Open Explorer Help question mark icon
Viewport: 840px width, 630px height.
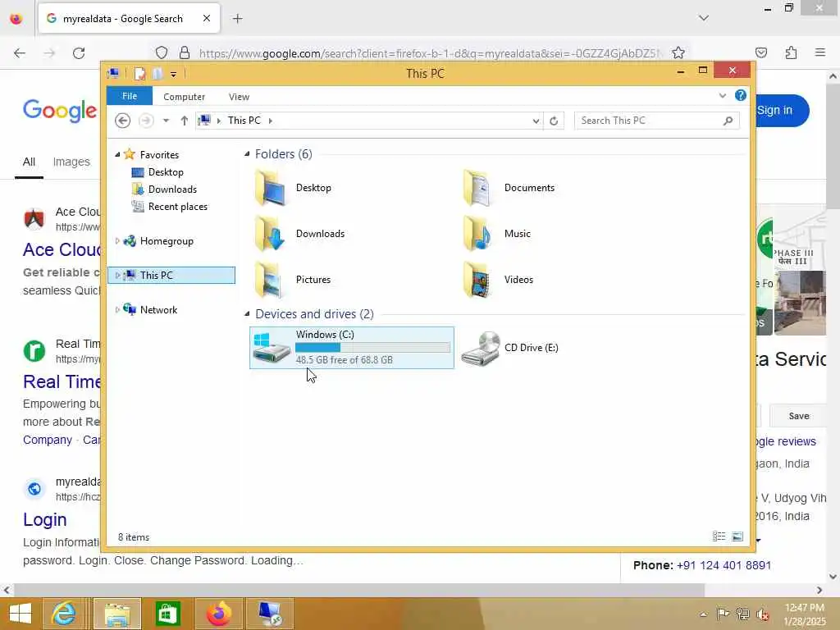[741, 95]
